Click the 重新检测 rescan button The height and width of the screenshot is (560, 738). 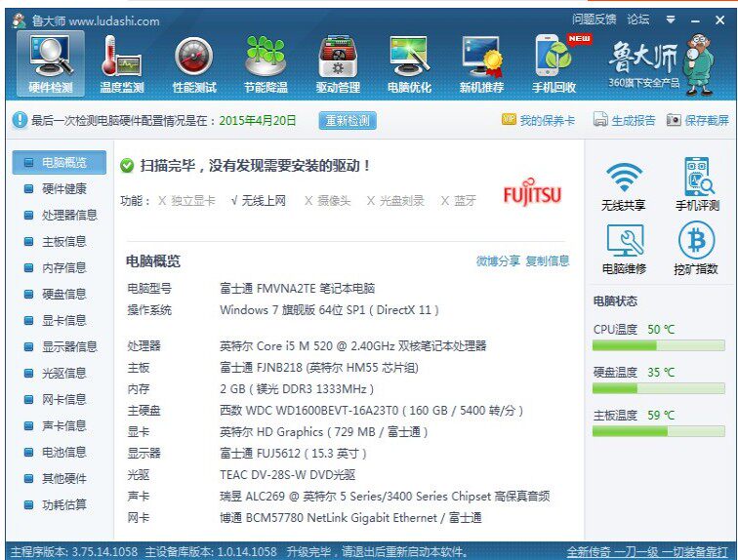pos(348,120)
